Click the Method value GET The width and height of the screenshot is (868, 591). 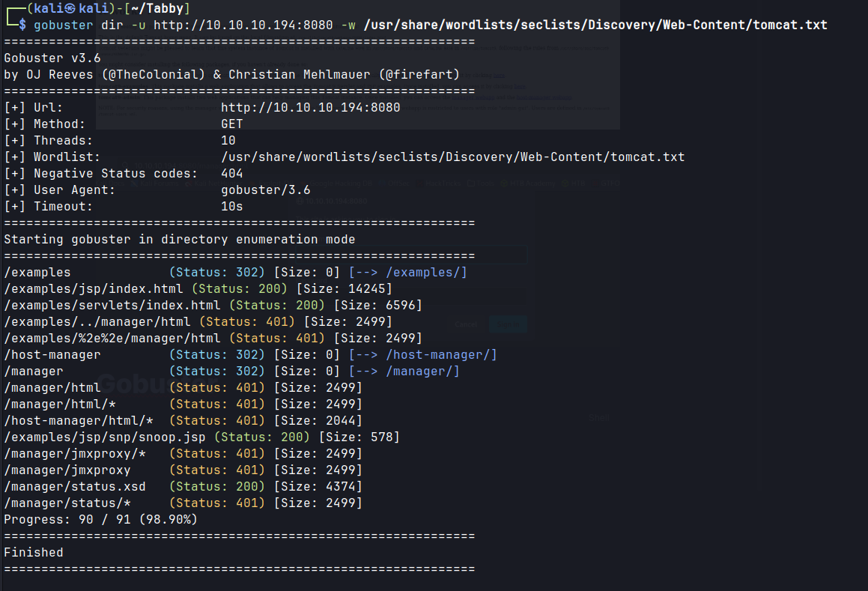[232, 124]
